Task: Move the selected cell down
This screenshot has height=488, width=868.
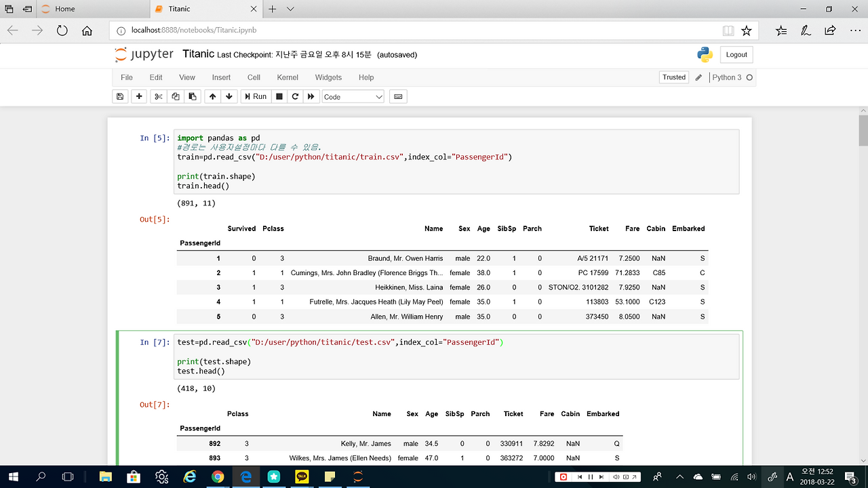Action: (229, 97)
